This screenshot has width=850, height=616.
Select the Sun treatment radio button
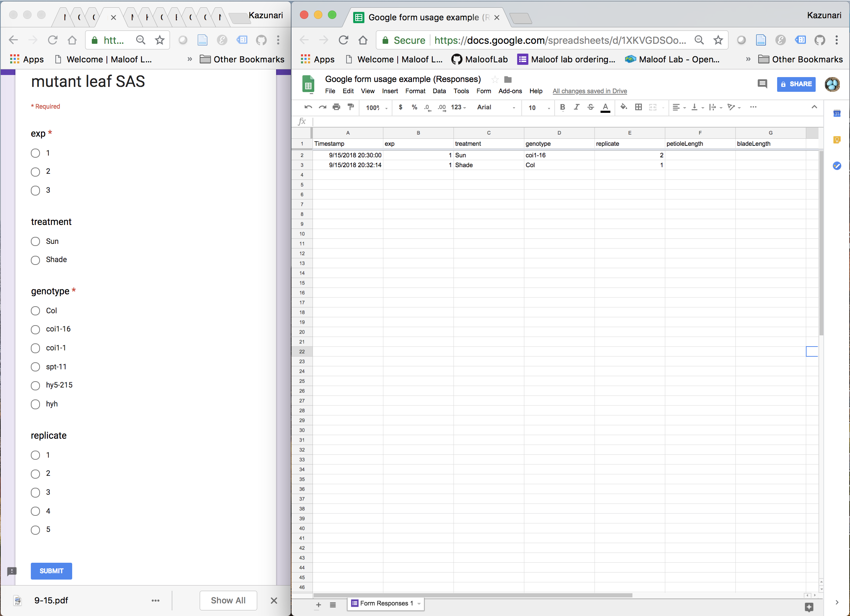36,241
